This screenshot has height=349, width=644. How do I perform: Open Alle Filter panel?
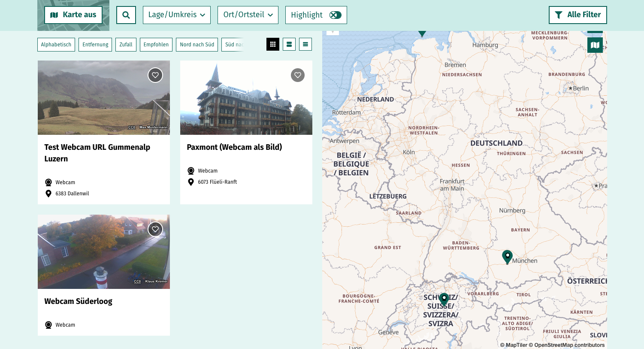pyautogui.click(x=578, y=15)
